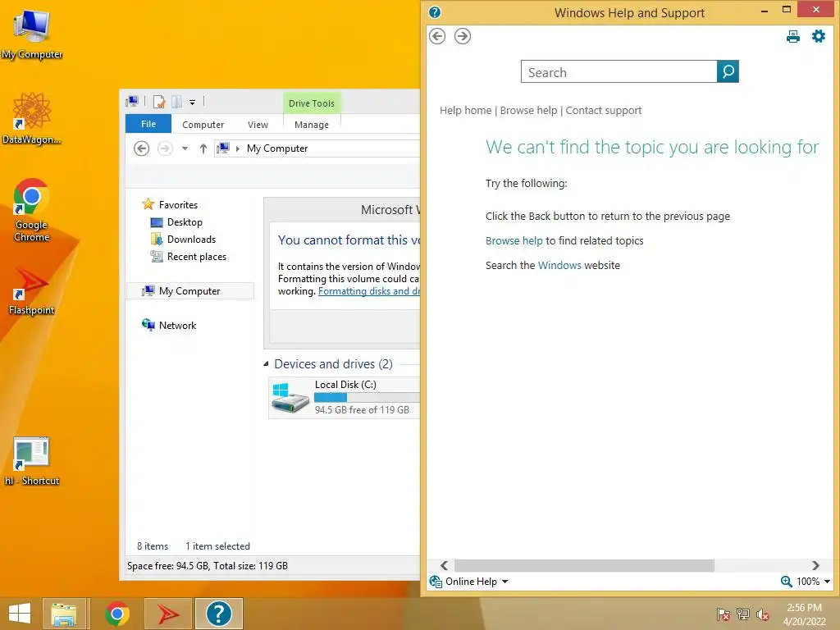Select the Drive Tools contextual tab
The height and width of the screenshot is (630, 840).
[311, 103]
